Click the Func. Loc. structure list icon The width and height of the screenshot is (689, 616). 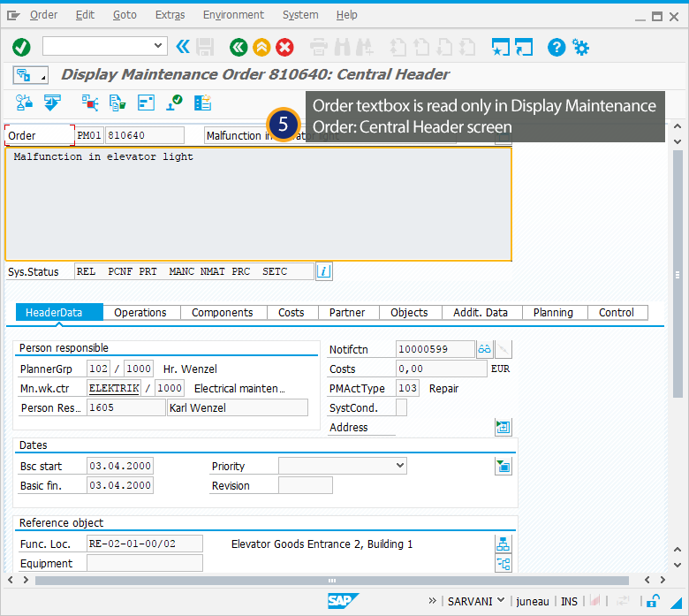click(x=503, y=544)
